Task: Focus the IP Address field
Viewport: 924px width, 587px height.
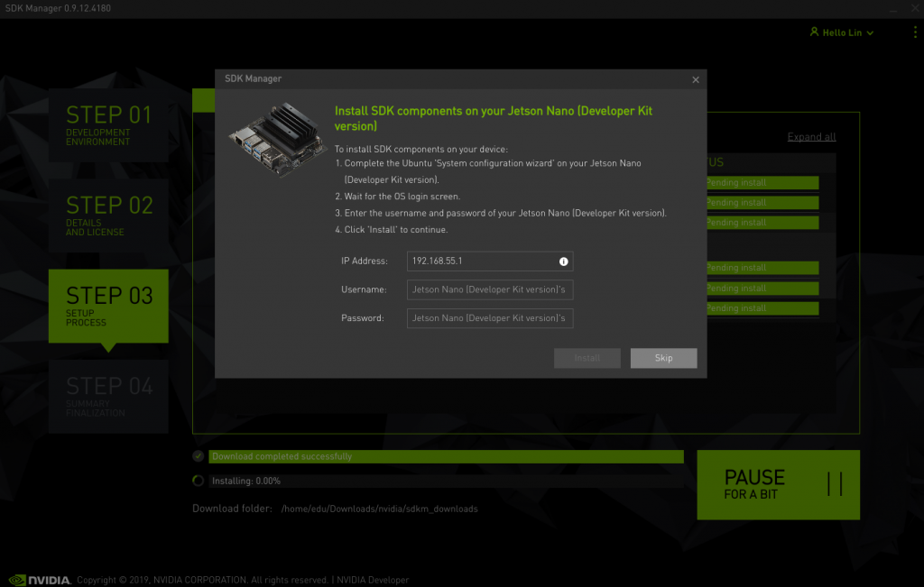Action: point(490,261)
